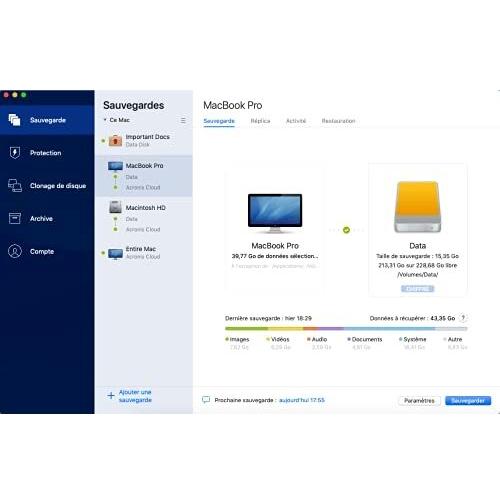Image resolution: width=500 pixels, height=500 pixels.
Task: Click 'Données à récupérer' value 43,35 Go
Action: coord(443,318)
